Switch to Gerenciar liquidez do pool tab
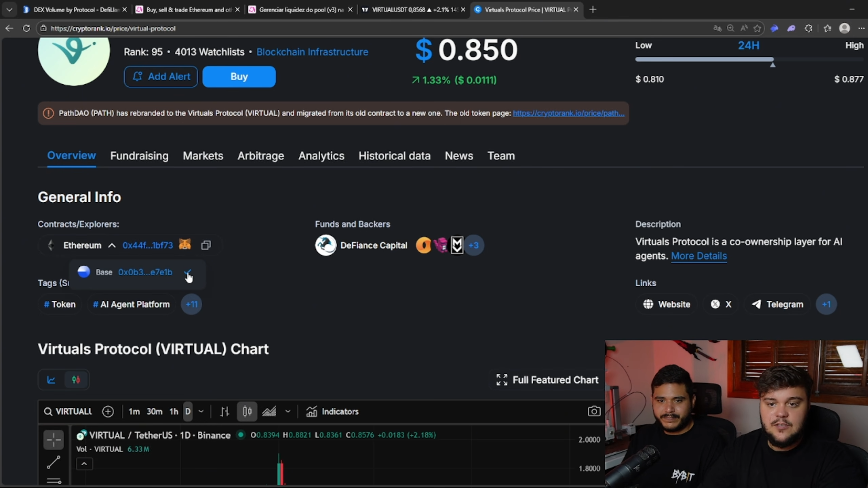Image resolution: width=868 pixels, height=488 pixels. pyautogui.click(x=301, y=9)
